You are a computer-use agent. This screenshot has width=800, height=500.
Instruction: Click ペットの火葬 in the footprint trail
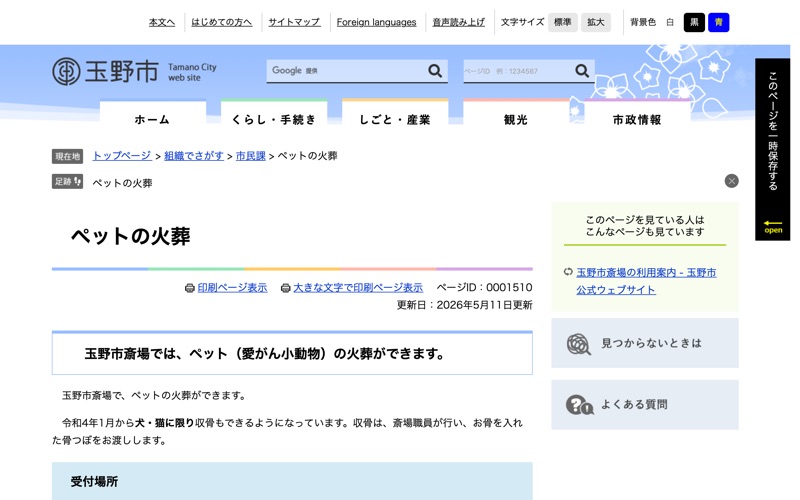pyautogui.click(x=122, y=183)
